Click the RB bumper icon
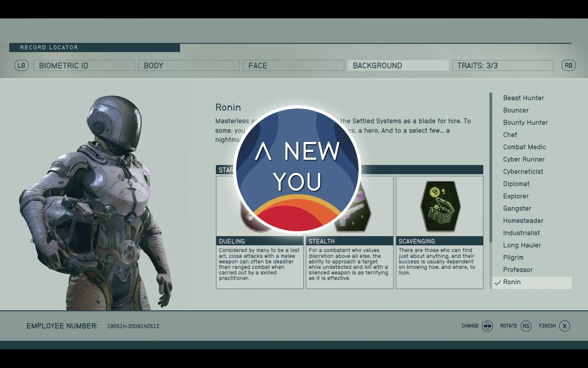This screenshot has width=588, height=368. [x=568, y=65]
